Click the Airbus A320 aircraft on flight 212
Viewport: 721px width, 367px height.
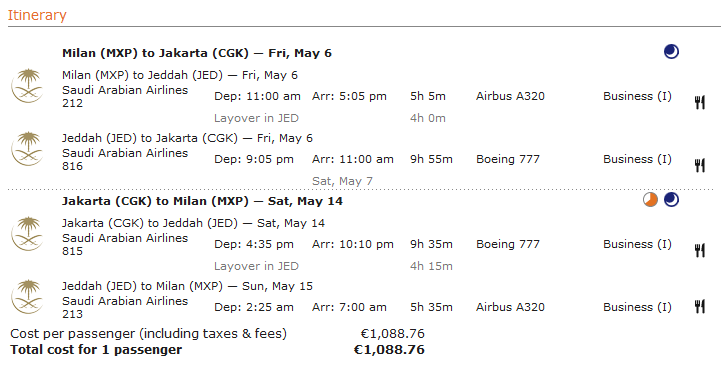click(x=510, y=96)
